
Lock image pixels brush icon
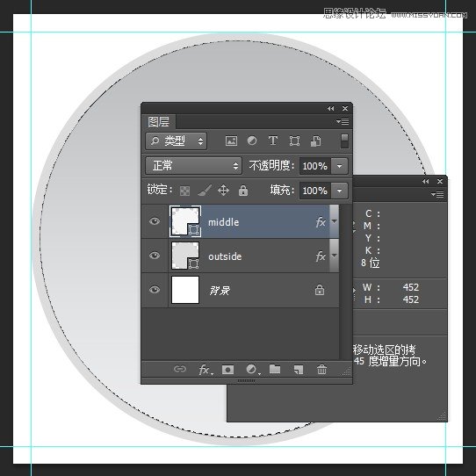(x=205, y=191)
